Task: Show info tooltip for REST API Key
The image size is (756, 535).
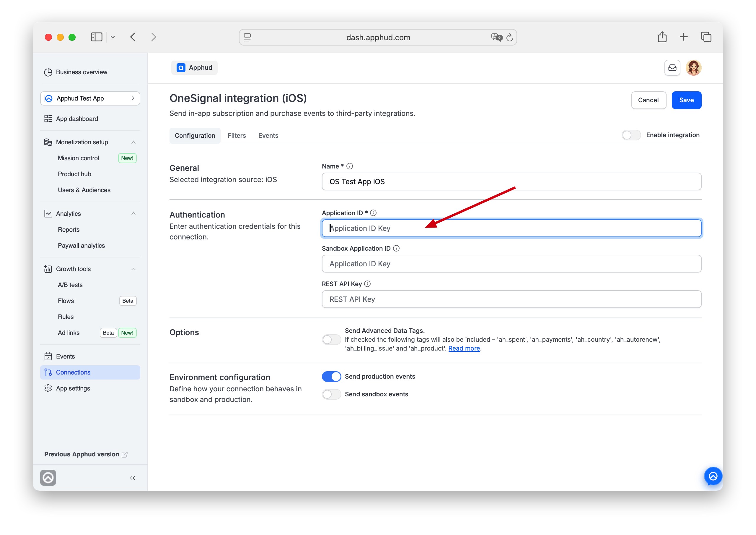Action: pos(367,284)
